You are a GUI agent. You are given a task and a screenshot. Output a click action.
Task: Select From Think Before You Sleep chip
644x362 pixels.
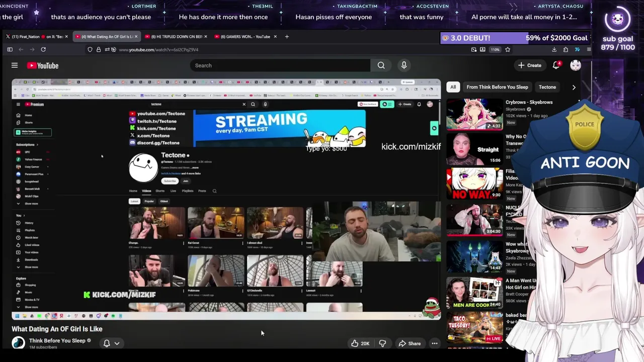point(497,87)
